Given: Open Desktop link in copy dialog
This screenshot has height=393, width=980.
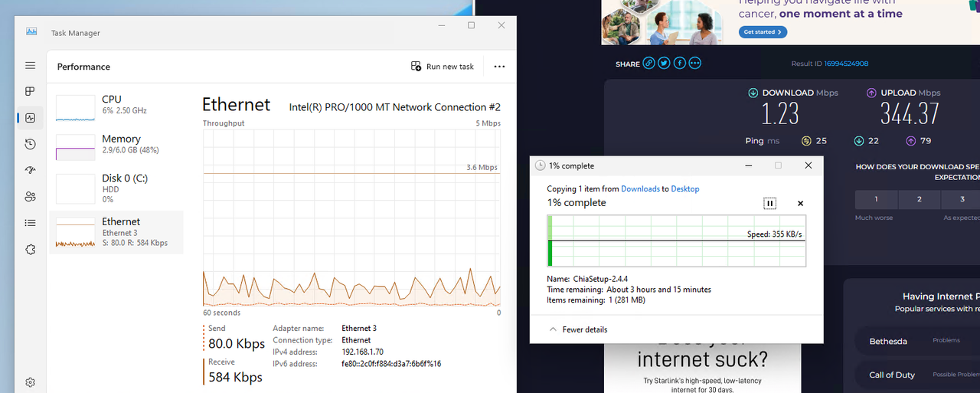Looking at the screenshot, I should coord(684,188).
